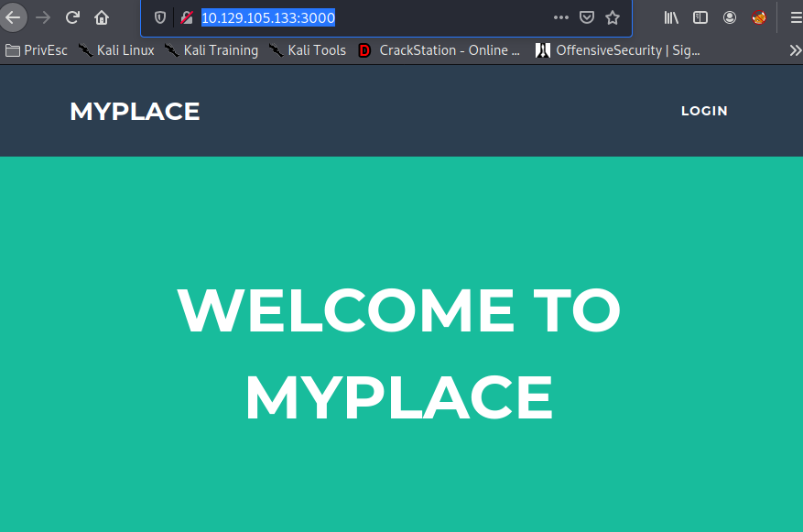This screenshot has width=803, height=532.
Task: Open the PrivEsc bookmarks folder
Action: 37,50
